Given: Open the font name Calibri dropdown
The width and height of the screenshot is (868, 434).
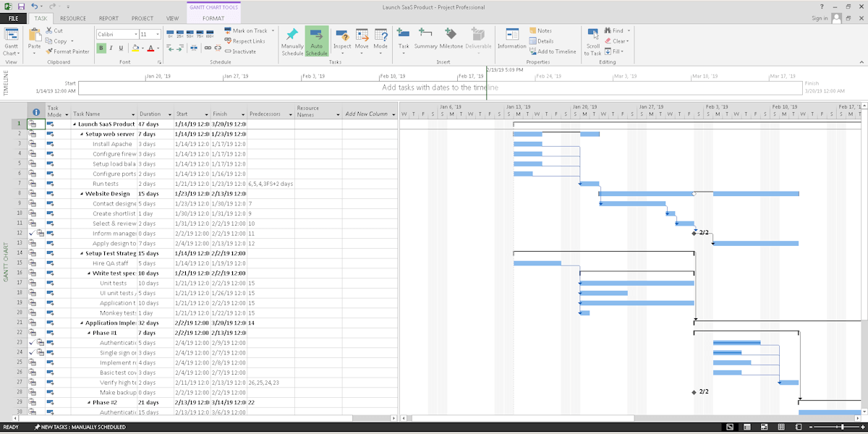Looking at the screenshot, I should [x=136, y=34].
